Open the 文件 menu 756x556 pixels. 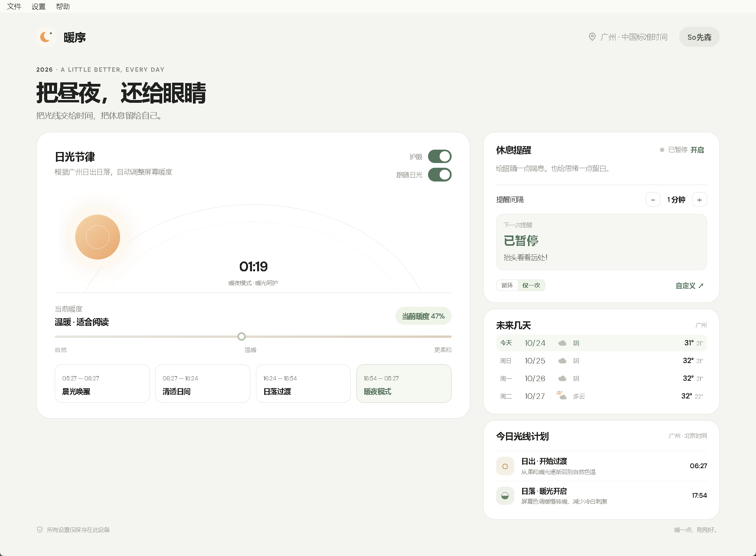pos(14,6)
